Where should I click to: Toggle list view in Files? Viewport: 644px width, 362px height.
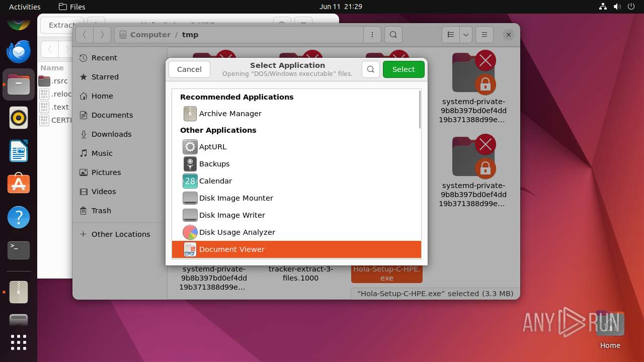pos(451,35)
